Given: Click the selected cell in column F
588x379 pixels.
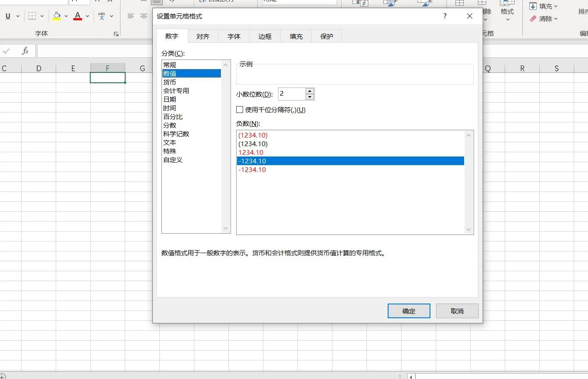Looking at the screenshot, I should 108,78.
